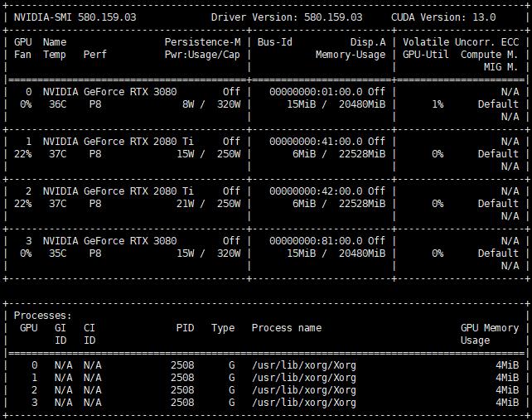Click the GPU-Util column header

[425, 55]
